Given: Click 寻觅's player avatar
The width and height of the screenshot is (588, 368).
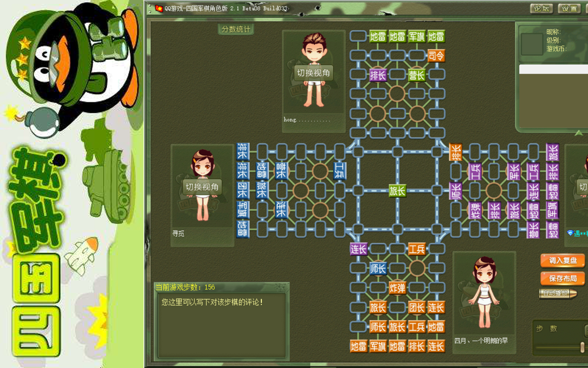Looking at the screenshot, I should pyautogui.click(x=202, y=187).
